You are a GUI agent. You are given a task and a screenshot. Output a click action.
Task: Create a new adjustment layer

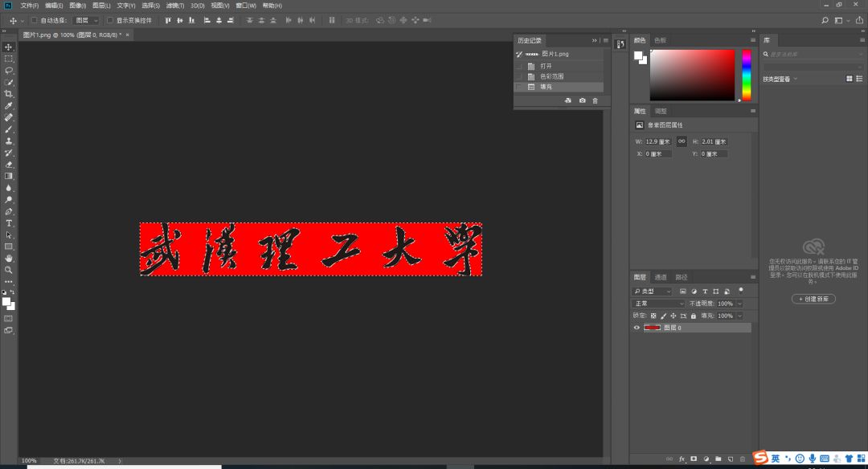point(706,459)
